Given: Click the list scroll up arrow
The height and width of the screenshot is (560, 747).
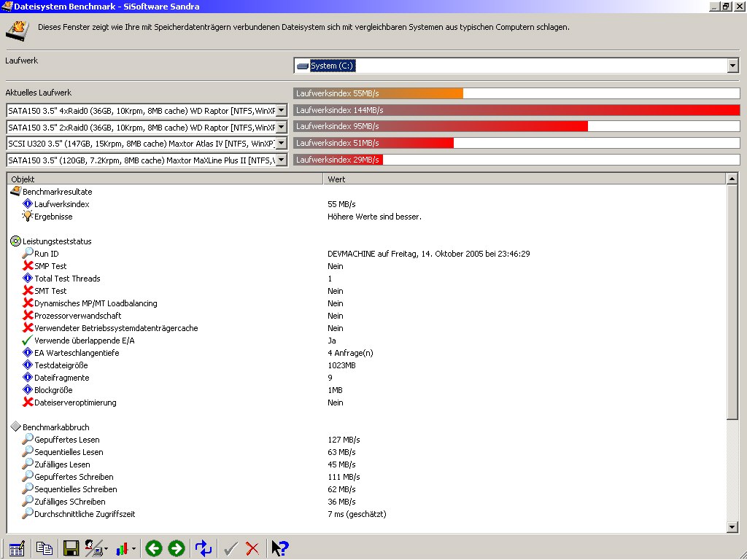Looking at the screenshot, I should tap(732, 179).
